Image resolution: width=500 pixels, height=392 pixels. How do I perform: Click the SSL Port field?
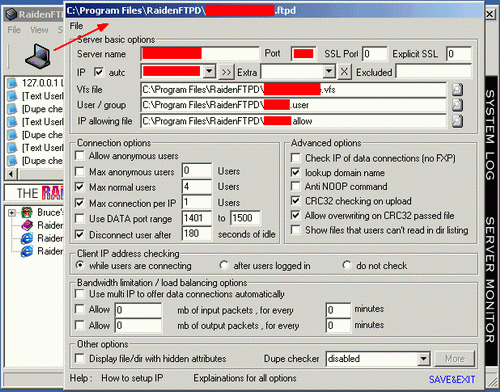(375, 54)
